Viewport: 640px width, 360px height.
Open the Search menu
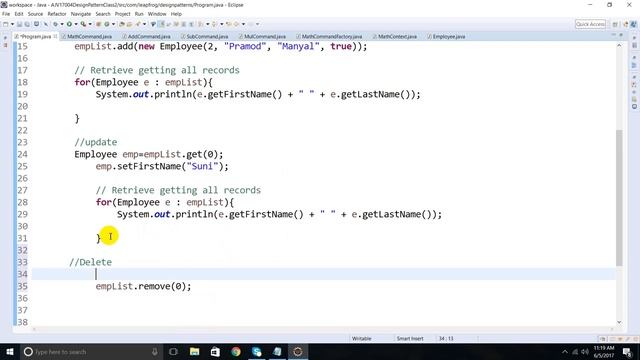click(103, 14)
